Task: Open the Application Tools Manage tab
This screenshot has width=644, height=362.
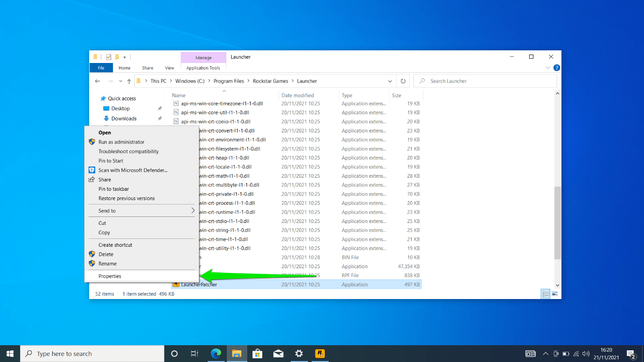Action: [x=203, y=57]
